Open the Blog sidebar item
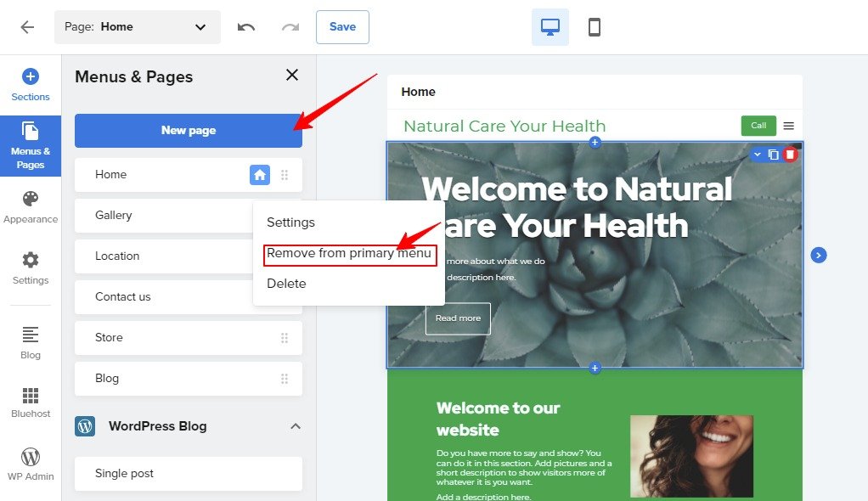The width and height of the screenshot is (868, 501). click(x=31, y=342)
